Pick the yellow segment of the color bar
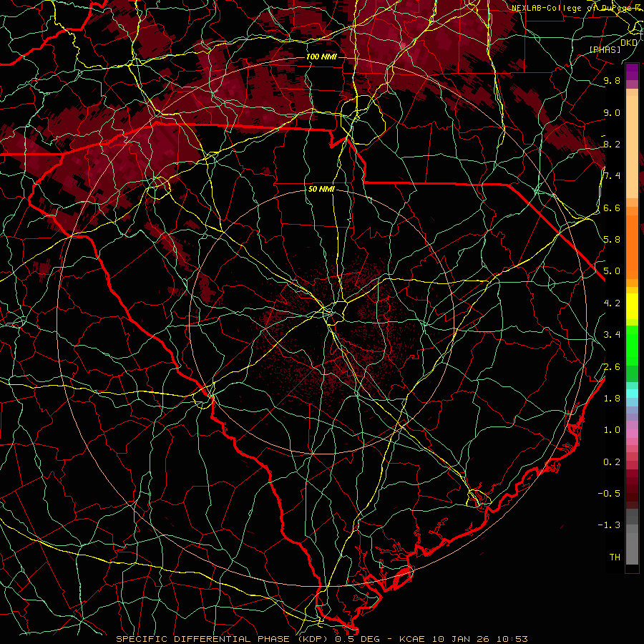Image resolution: width=644 pixels, height=644 pixels. (632, 306)
